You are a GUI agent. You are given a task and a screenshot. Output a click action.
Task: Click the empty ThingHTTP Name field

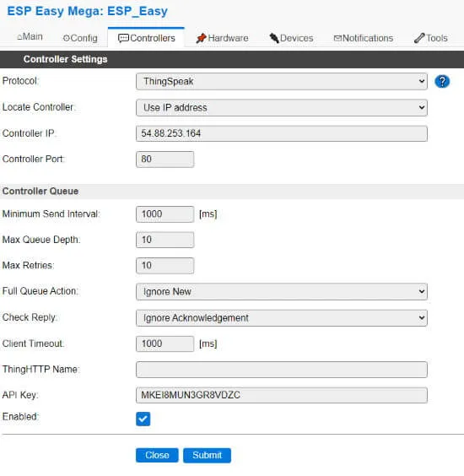pos(282,370)
